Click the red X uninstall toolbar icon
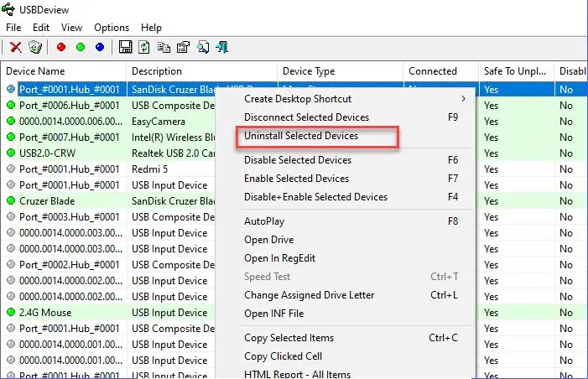588x379 pixels. coord(16,47)
